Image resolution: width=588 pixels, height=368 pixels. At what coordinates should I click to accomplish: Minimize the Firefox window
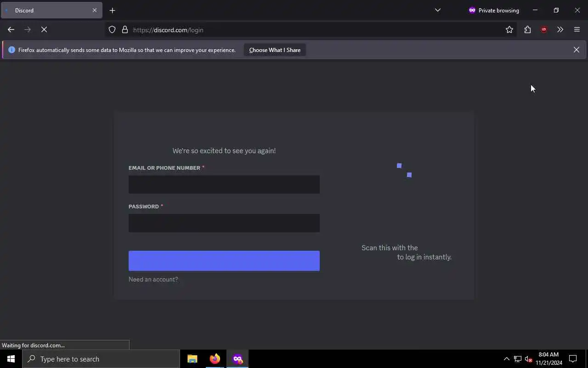click(x=535, y=10)
